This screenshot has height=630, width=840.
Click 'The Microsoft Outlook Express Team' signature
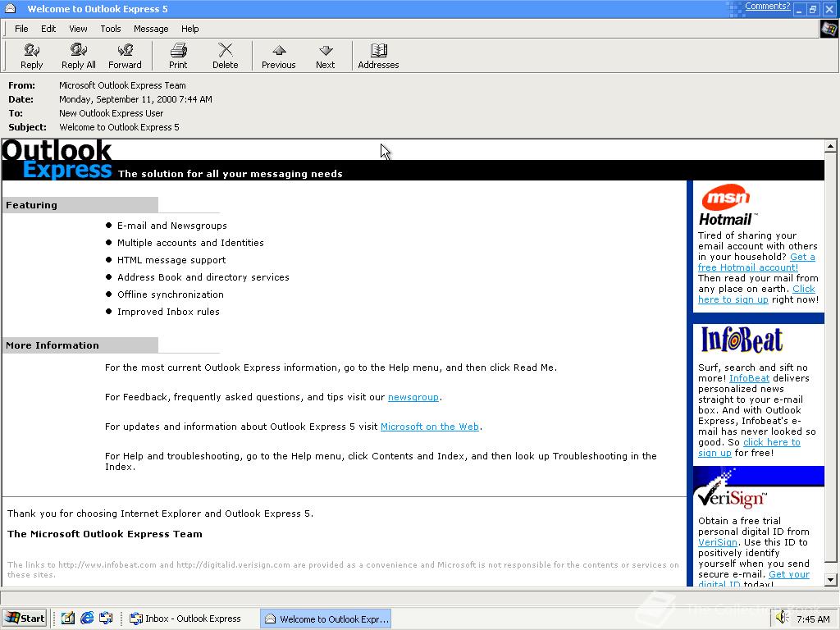(x=105, y=533)
